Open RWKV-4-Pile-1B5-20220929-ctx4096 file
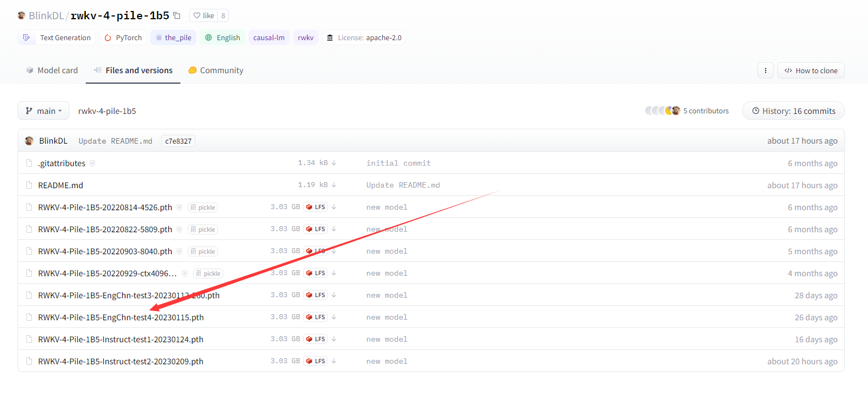 (x=107, y=273)
